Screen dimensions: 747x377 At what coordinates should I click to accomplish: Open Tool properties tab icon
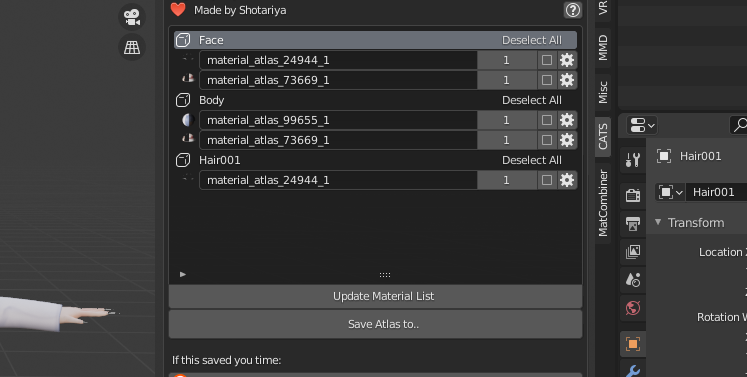coord(633,160)
